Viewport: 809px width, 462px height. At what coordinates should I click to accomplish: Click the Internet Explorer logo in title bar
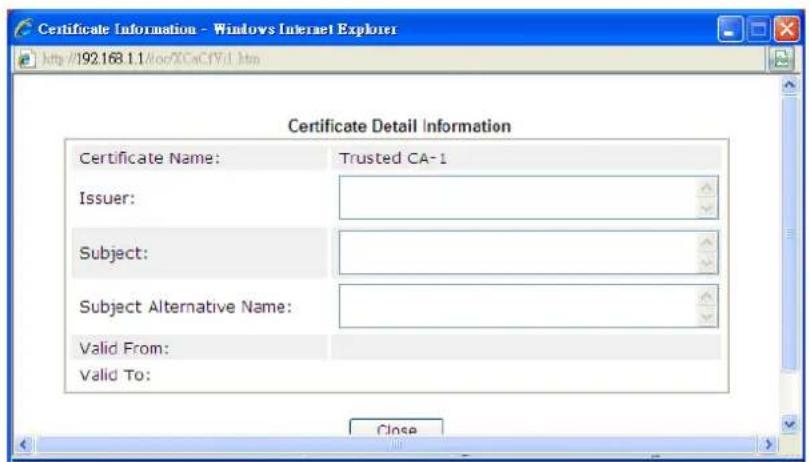click(23, 28)
